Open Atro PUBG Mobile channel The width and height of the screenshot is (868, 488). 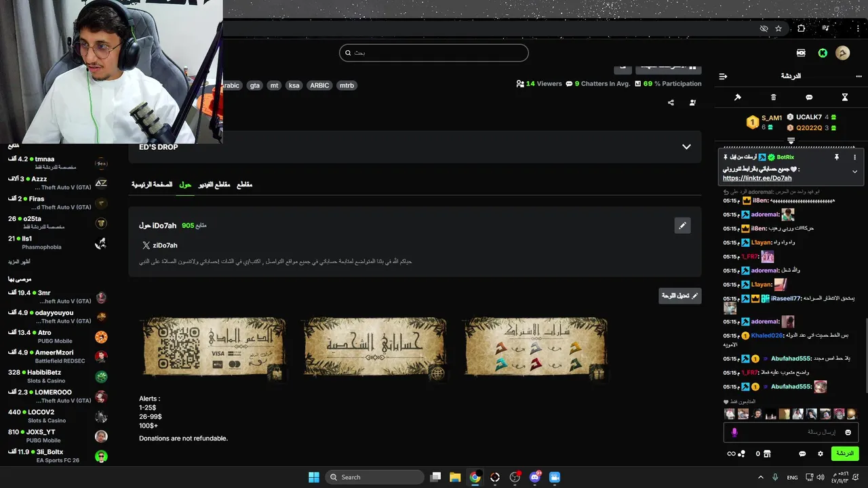pyautogui.click(x=58, y=337)
